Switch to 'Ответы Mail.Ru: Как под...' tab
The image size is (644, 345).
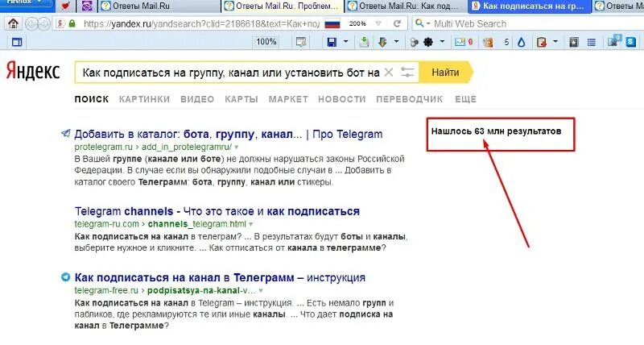(407, 6)
